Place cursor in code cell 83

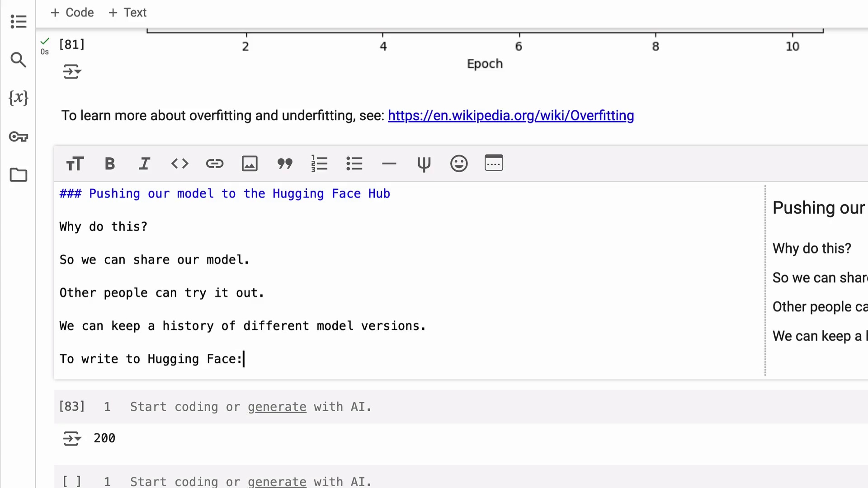[x=497, y=407]
